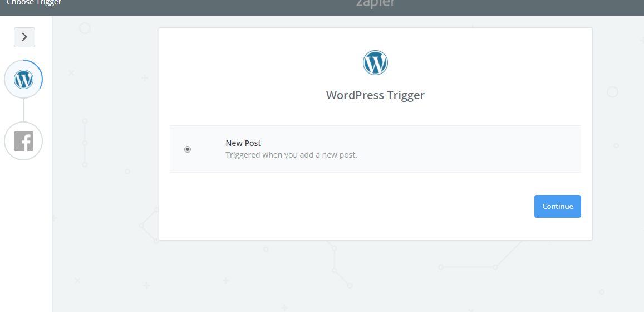
Task: Click 'Triggered when you add a new post.' text
Action: tap(291, 155)
